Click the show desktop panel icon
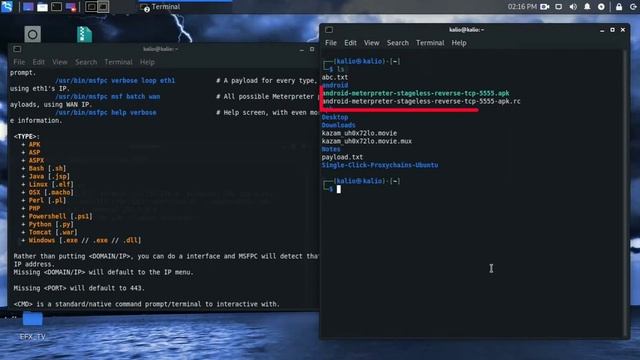Image resolution: width=640 pixels, height=360 pixels. pyautogui.click(x=28, y=7)
